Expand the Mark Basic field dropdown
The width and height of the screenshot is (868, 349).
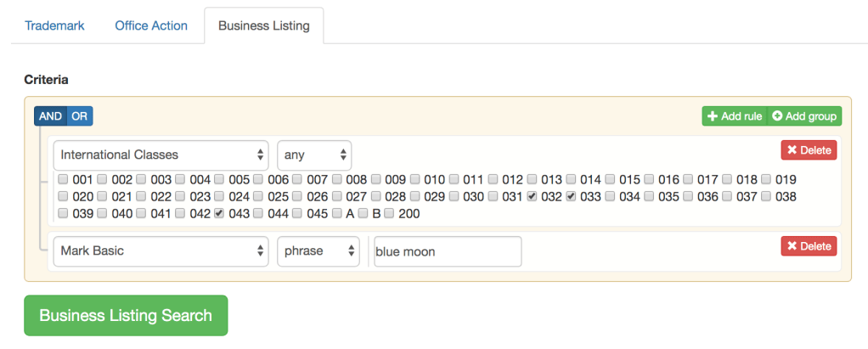(161, 251)
